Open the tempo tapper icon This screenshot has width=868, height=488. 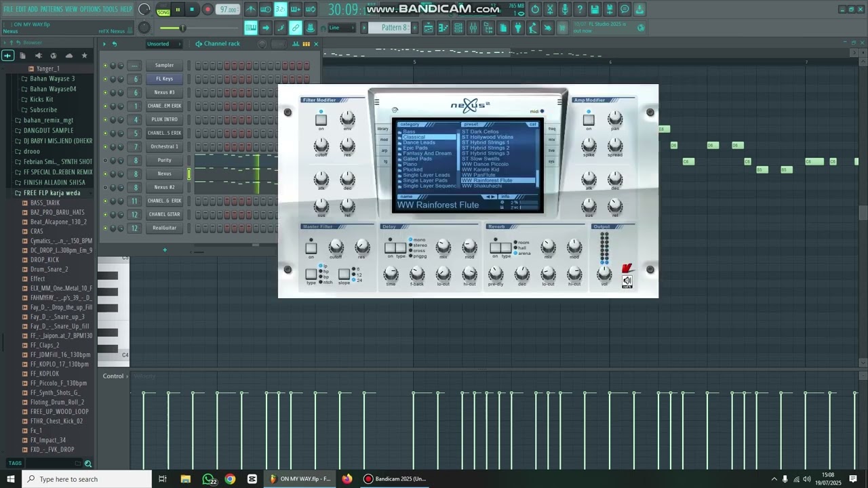[x=533, y=28]
